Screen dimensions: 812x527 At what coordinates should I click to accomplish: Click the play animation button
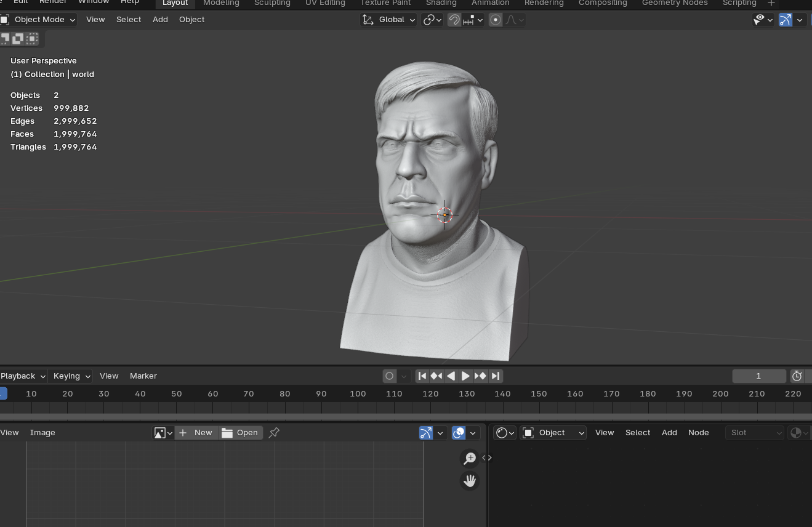465,376
